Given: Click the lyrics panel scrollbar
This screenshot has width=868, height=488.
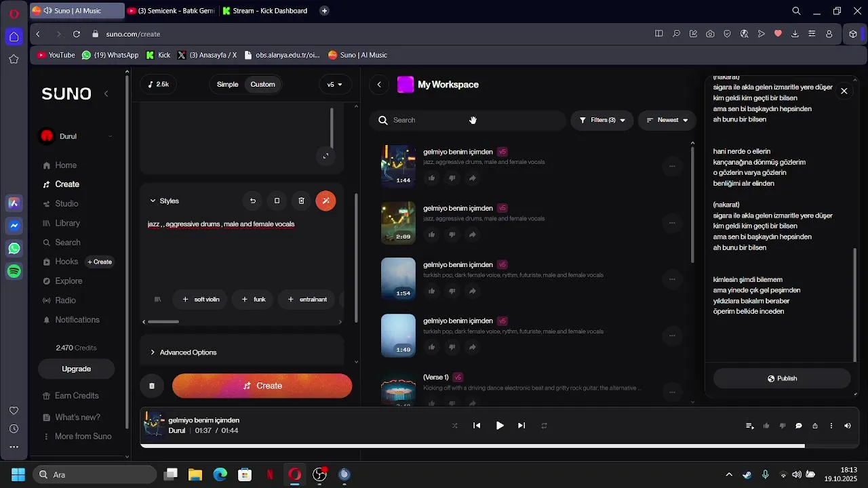Looking at the screenshot, I should tap(854, 305).
